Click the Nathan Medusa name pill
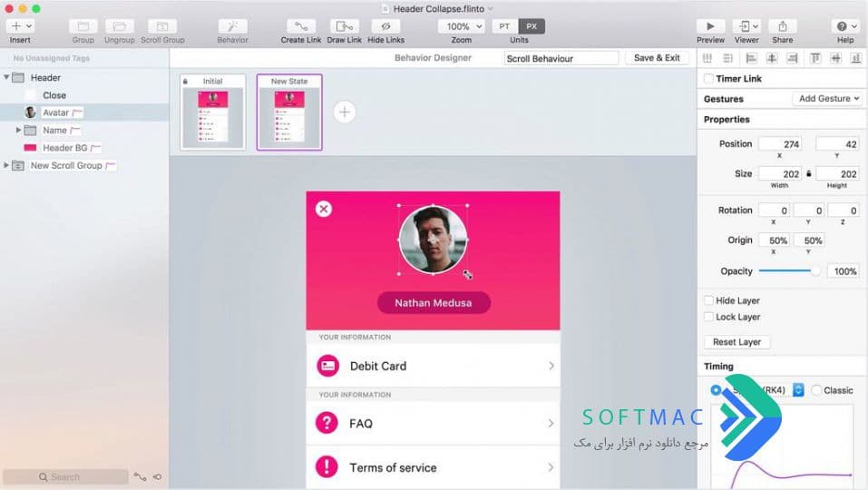 click(434, 303)
